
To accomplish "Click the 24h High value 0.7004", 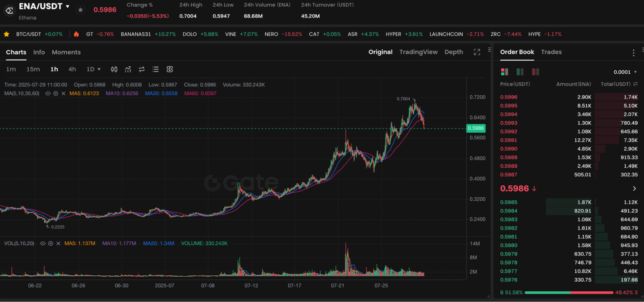I will (x=188, y=16).
